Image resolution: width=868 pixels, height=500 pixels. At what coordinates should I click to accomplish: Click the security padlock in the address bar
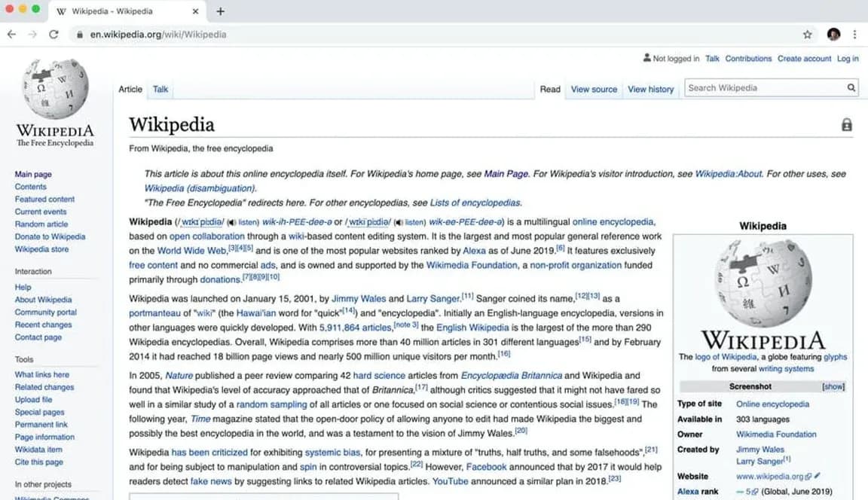(x=80, y=35)
